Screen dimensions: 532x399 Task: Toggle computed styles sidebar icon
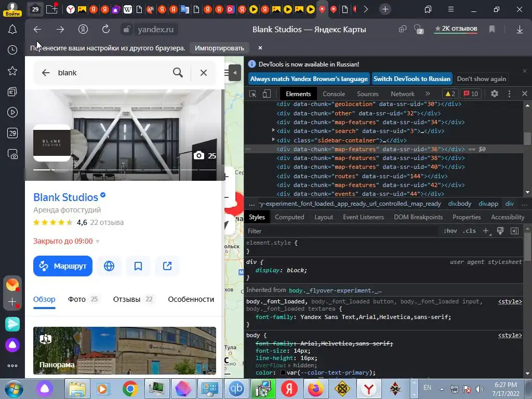[x=514, y=231]
